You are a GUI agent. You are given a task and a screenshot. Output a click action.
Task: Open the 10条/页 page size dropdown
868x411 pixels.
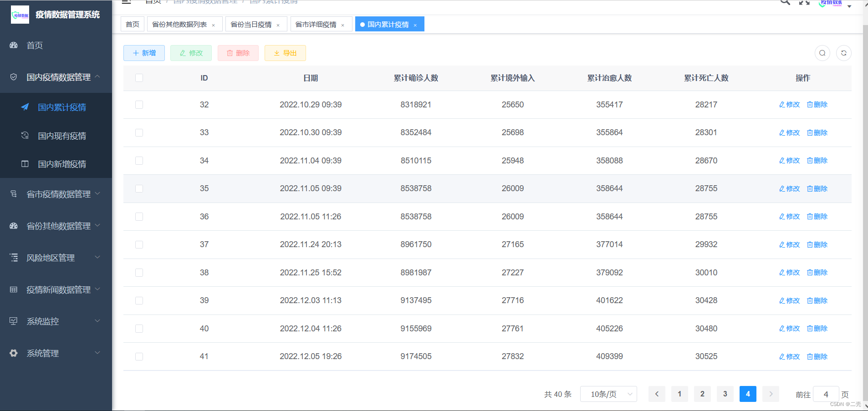pos(608,394)
